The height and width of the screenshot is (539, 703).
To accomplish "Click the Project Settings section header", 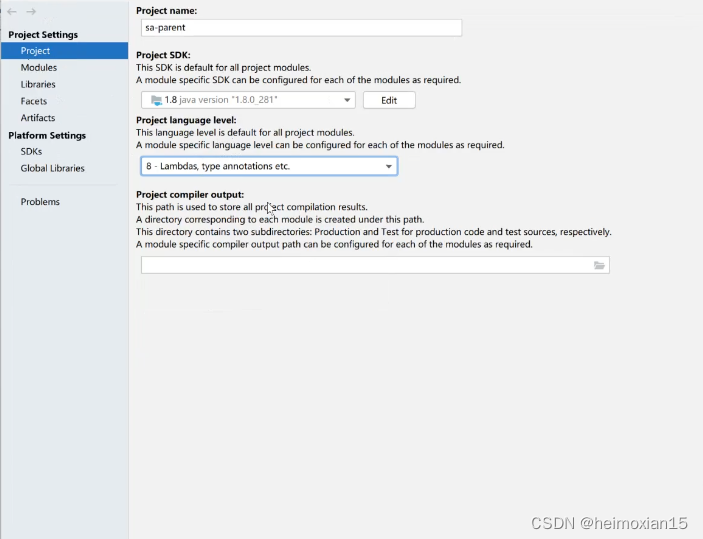I will (x=43, y=35).
